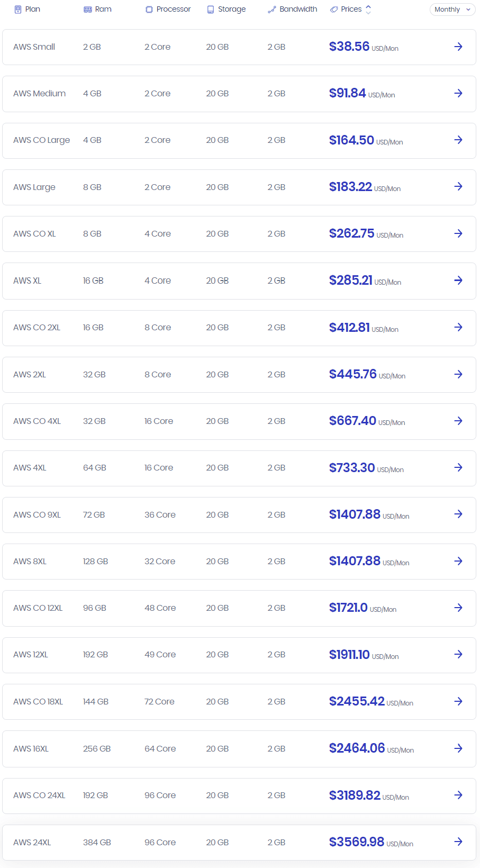The width and height of the screenshot is (480, 868).
Task: Select AWS Large plan arrow
Action: [458, 186]
